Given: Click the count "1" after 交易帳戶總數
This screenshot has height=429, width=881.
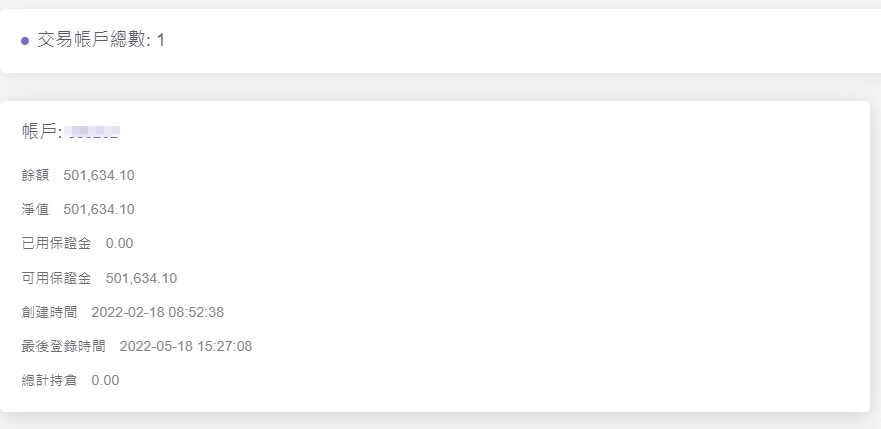Looking at the screenshot, I should [161, 40].
